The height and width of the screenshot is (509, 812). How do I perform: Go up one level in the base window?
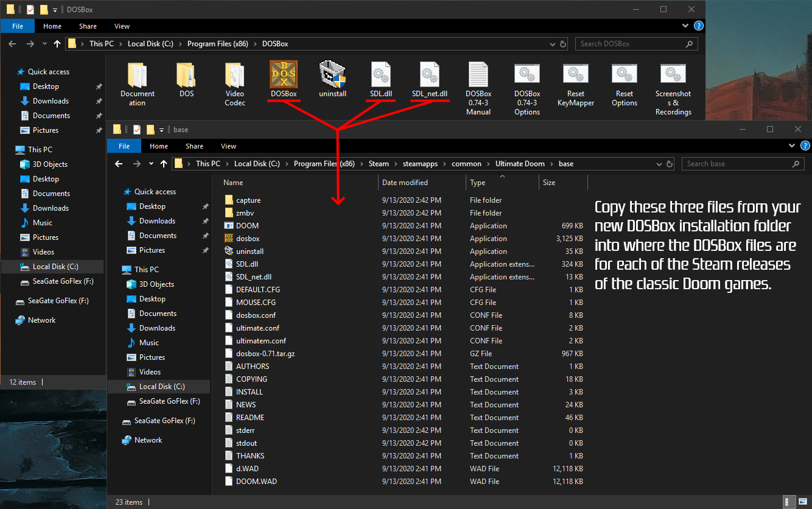tap(163, 164)
